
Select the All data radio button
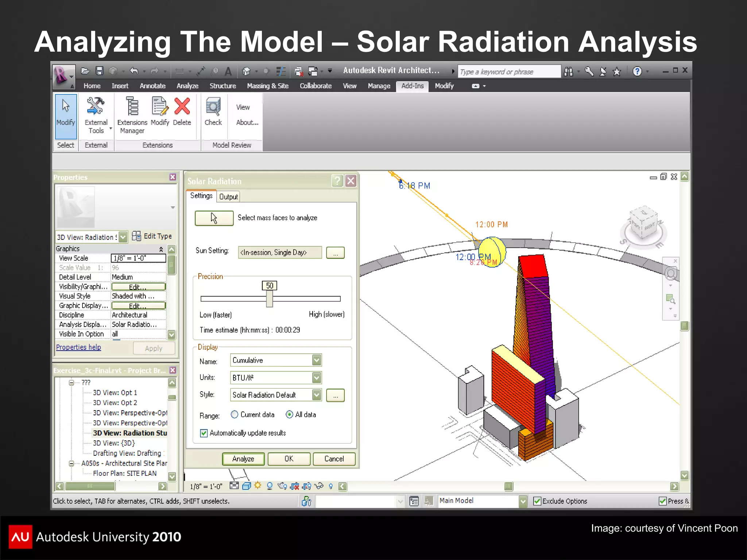tap(289, 415)
